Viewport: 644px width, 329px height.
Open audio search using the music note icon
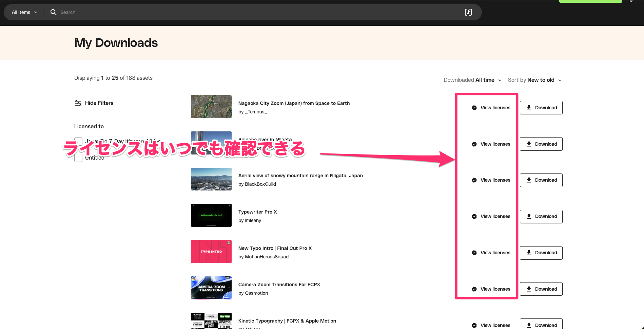click(x=468, y=12)
